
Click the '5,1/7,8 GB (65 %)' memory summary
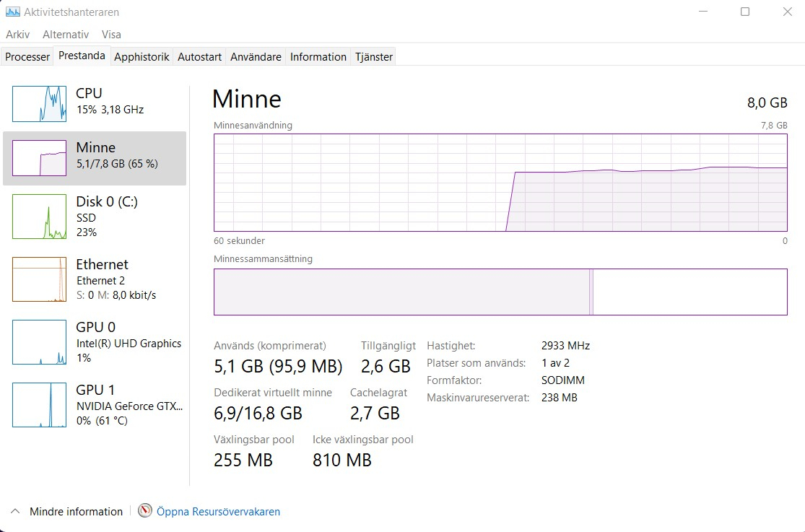(117, 164)
